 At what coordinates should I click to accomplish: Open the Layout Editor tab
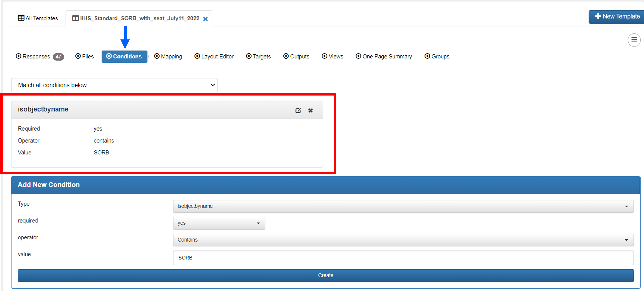pos(214,56)
